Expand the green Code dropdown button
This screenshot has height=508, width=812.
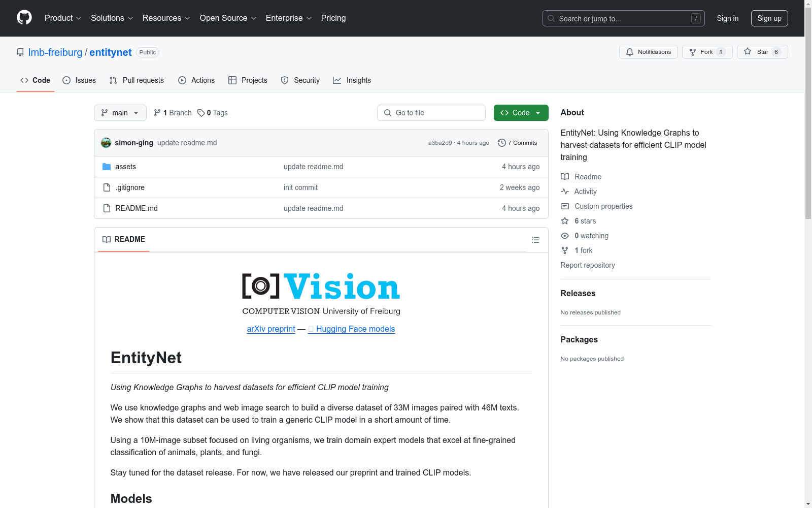[521, 113]
